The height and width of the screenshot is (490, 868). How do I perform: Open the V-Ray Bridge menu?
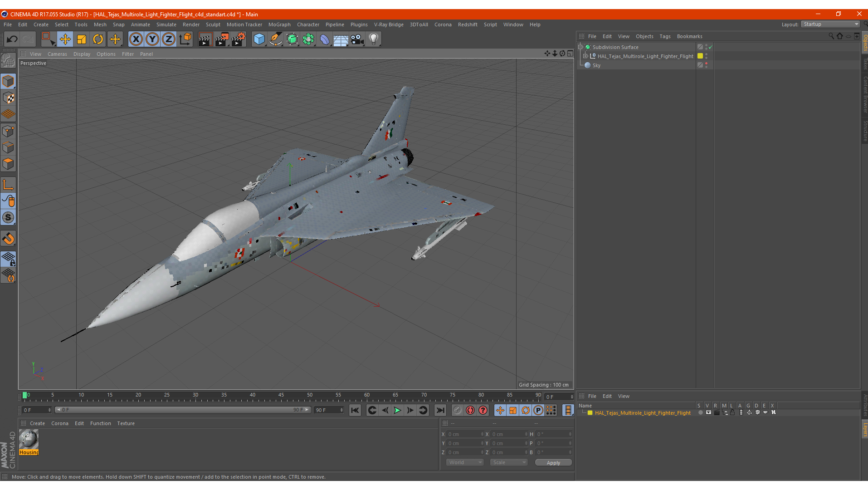pos(389,24)
